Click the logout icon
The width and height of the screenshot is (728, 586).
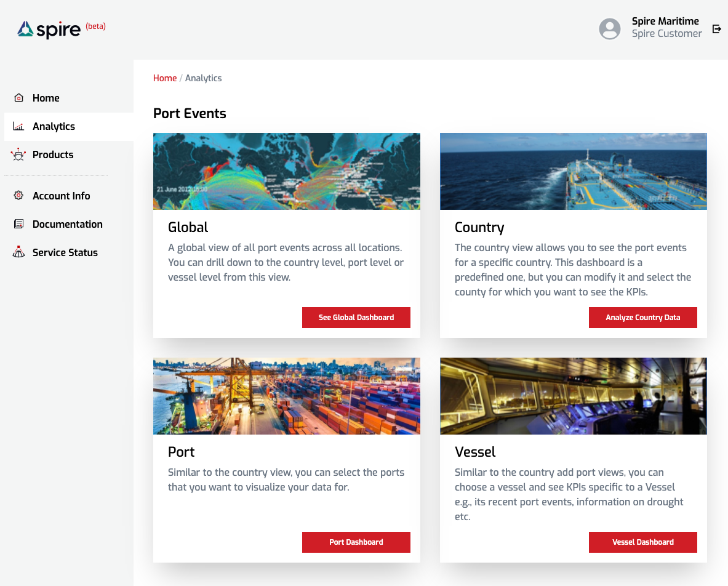[x=717, y=29]
